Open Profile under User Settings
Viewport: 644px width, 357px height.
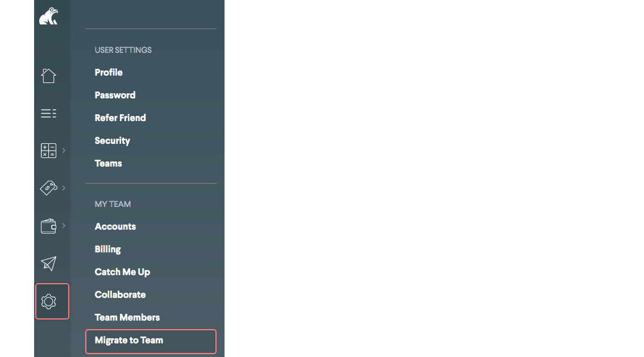tap(109, 72)
